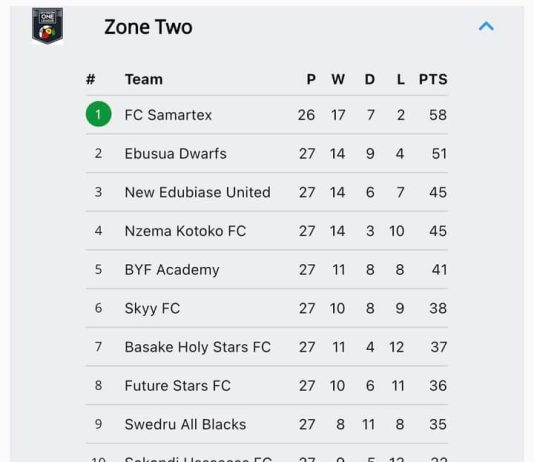Click the green position 1 circle badge
534x462 pixels.
(x=98, y=114)
